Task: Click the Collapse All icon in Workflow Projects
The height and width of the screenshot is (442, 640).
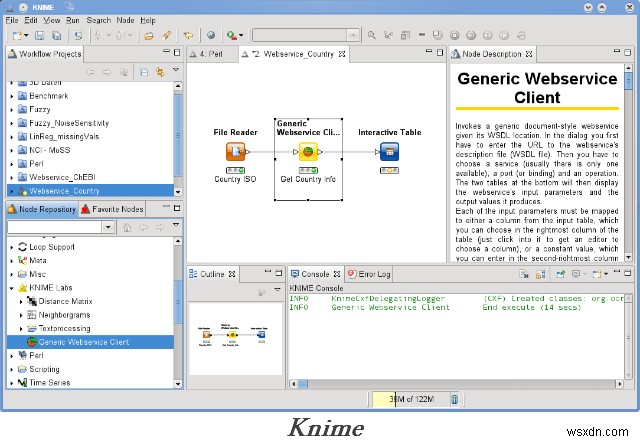Action: point(144,72)
